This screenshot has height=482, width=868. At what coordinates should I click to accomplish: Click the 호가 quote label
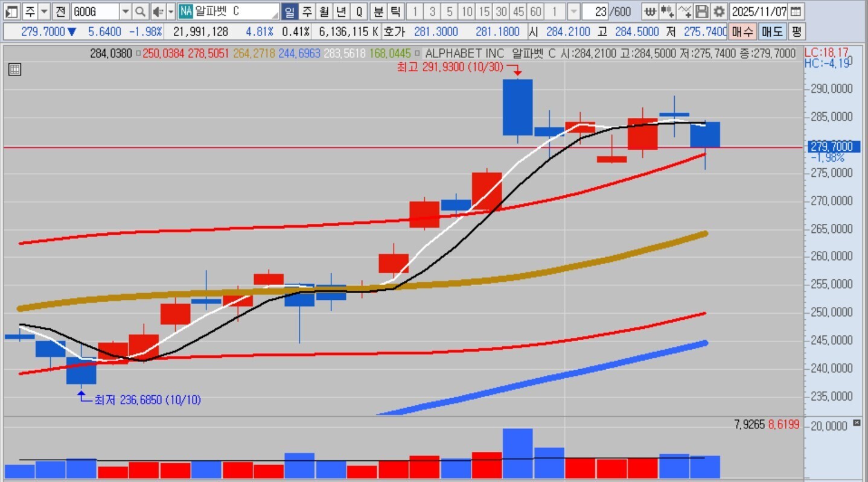coord(395,31)
